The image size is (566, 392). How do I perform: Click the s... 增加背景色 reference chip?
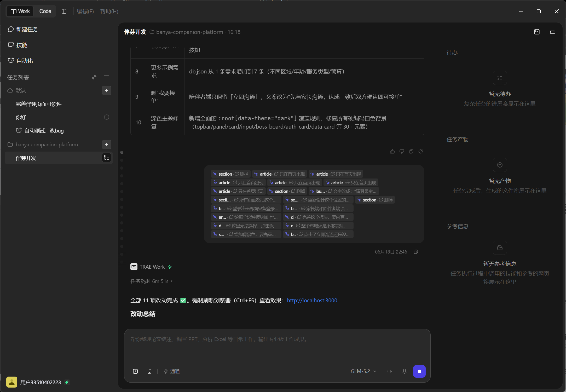[x=246, y=234]
